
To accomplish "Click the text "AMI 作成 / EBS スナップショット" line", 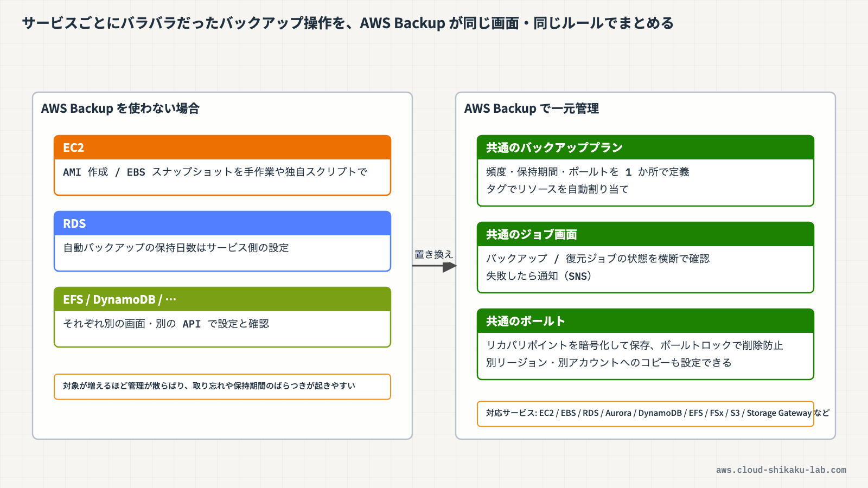I will click(x=215, y=172).
